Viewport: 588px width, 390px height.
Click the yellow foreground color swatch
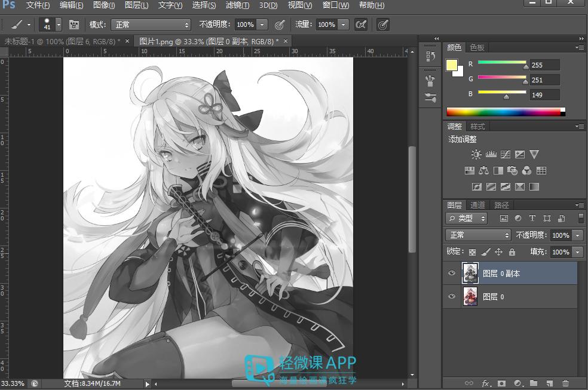click(x=452, y=65)
